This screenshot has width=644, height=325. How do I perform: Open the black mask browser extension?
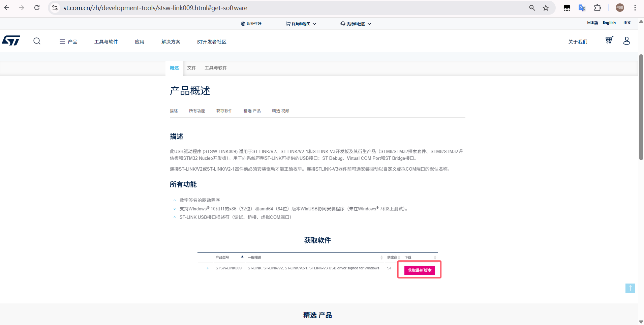tap(567, 8)
